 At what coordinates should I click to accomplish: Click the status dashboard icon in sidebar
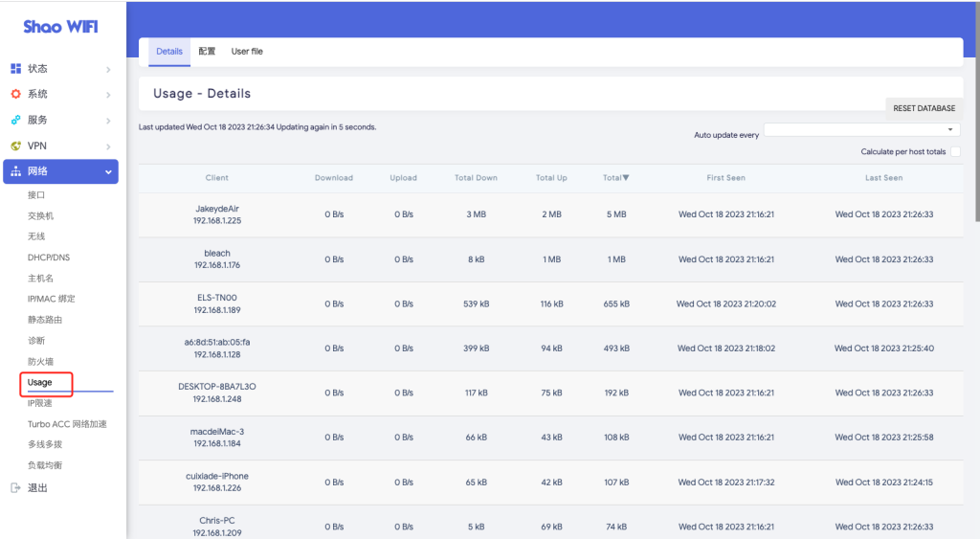coord(15,69)
